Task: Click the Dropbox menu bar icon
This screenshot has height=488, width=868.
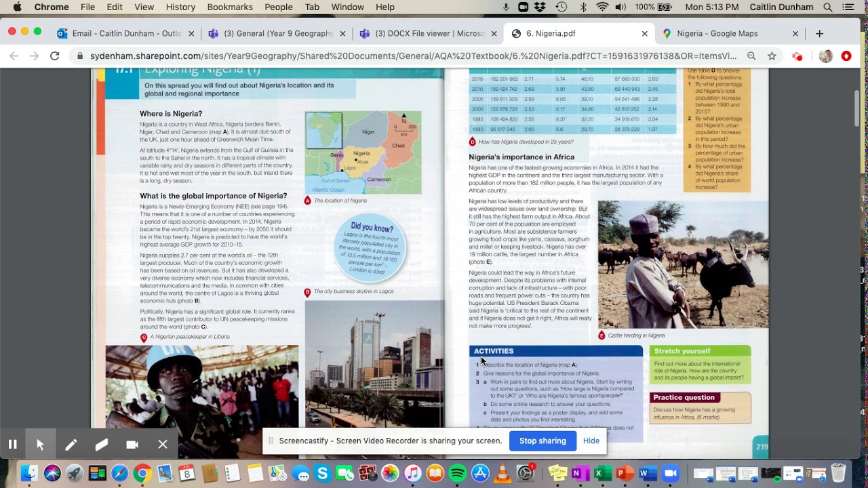Action: (540, 7)
